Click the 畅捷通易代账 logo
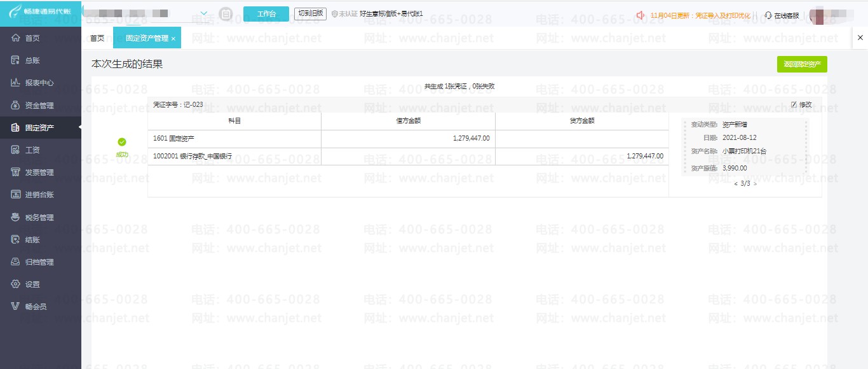 (x=41, y=13)
